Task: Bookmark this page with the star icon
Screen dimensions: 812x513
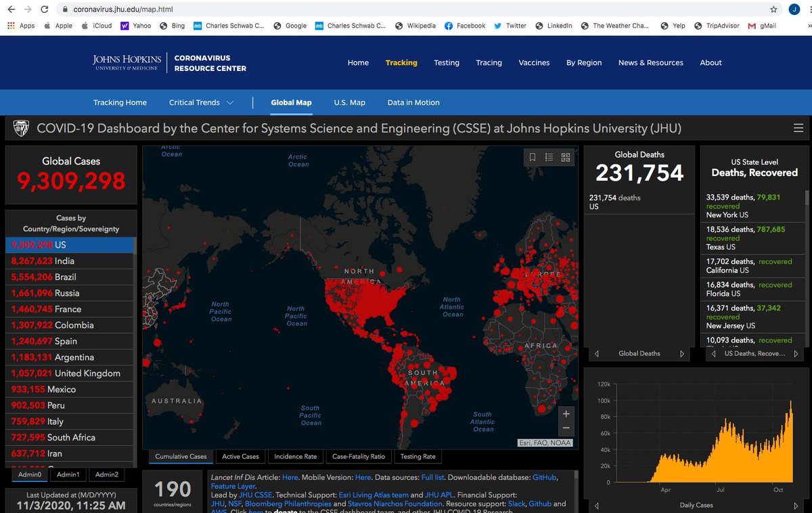Action: click(x=773, y=9)
